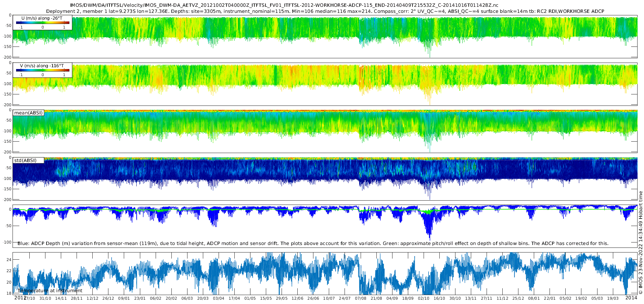
Task: Click the '14/11' date tick label
Action: pos(61,298)
